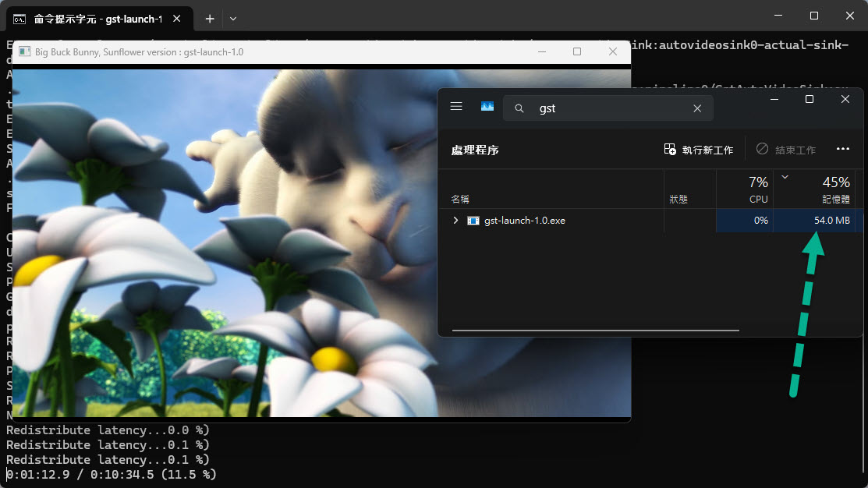Click the 狀態 status column header
Screen dimensions: 868x488
pos(678,199)
